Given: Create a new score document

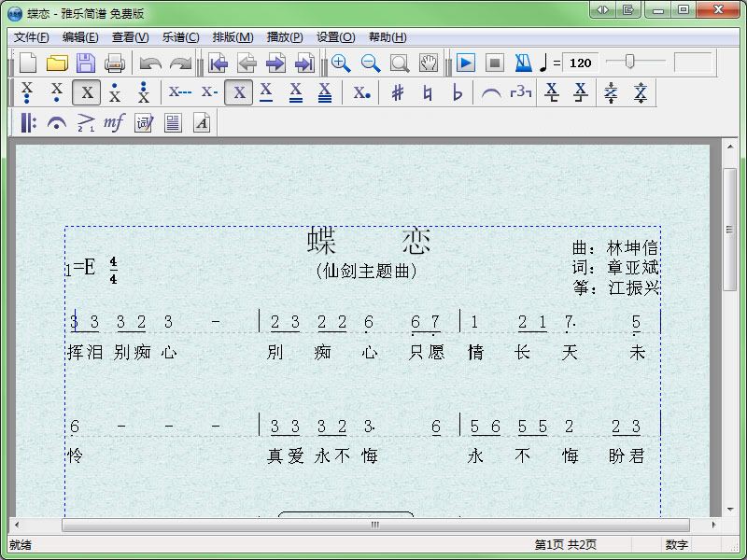Looking at the screenshot, I should tap(28, 63).
